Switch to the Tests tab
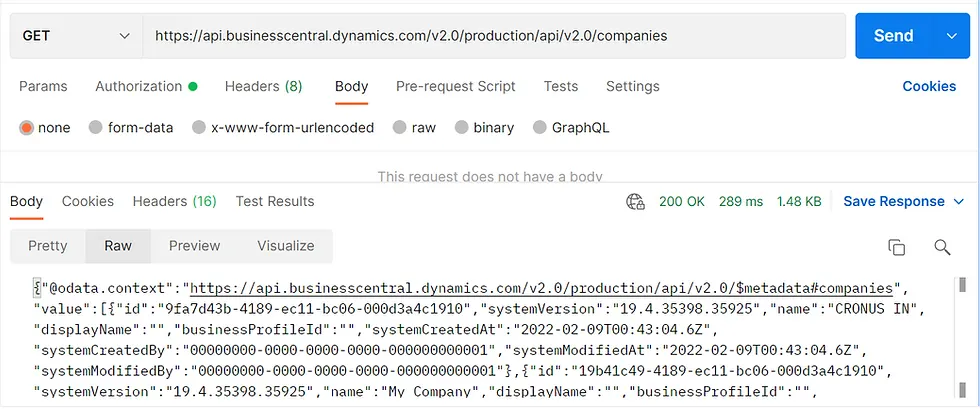980x409 pixels. pyautogui.click(x=561, y=86)
